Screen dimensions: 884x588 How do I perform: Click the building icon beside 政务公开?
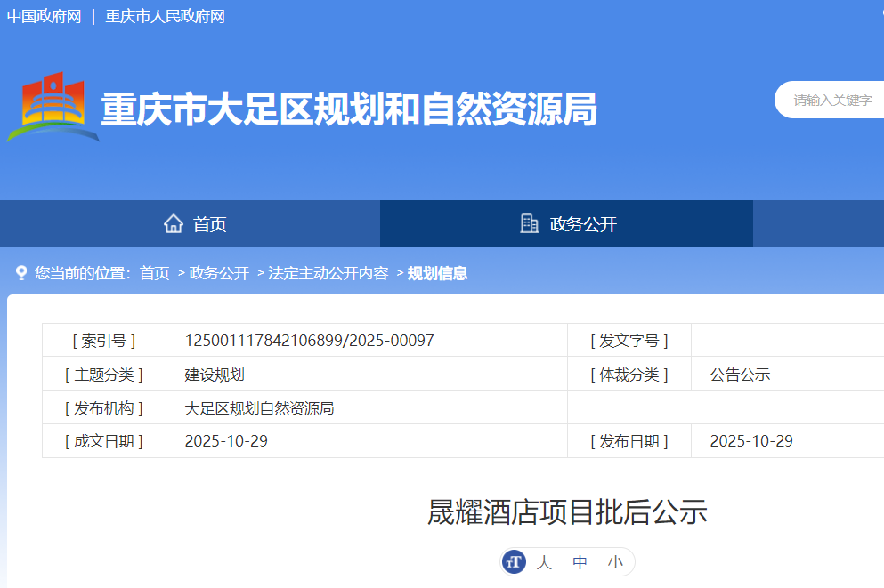pyautogui.click(x=529, y=223)
